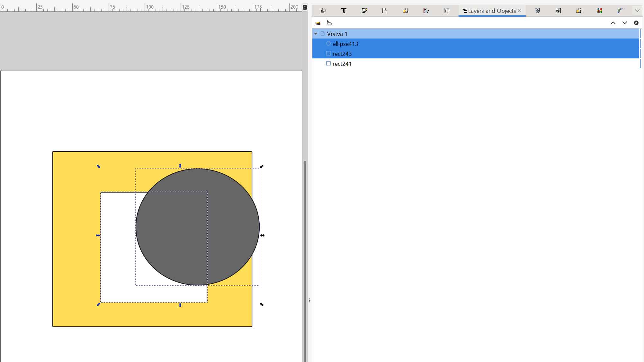The height and width of the screenshot is (362, 644).
Task: Select the ellipse413 object
Action: click(x=345, y=44)
